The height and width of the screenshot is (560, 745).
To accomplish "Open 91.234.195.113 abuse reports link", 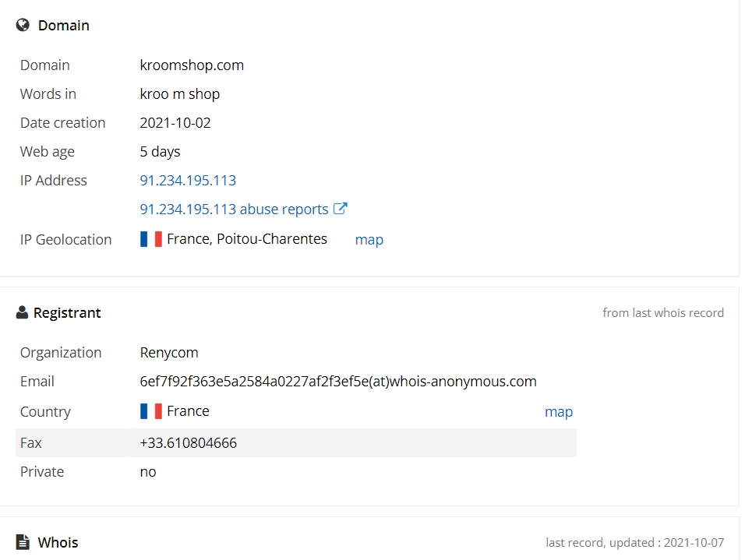I will (234, 209).
